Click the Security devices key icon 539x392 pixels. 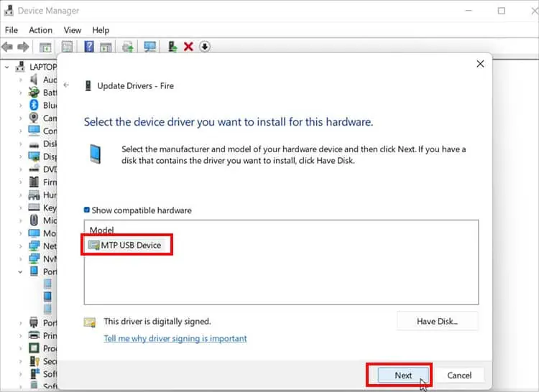point(34,361)
